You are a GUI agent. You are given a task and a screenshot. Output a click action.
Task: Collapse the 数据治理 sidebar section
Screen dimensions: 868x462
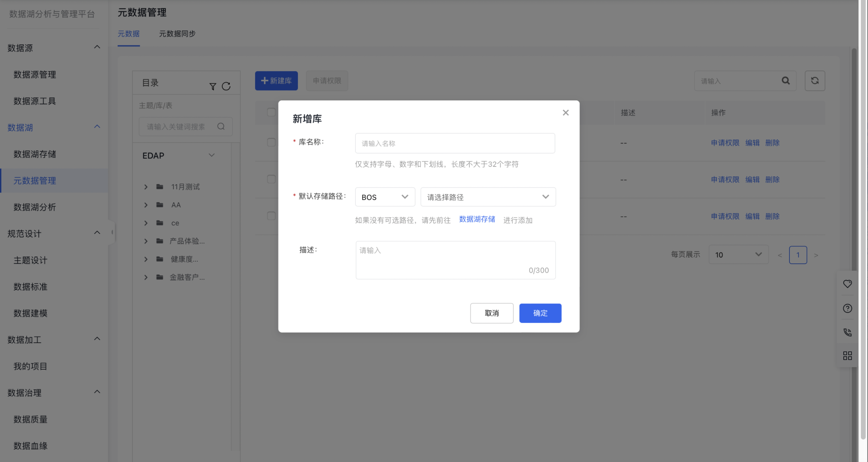click(97, 392)
